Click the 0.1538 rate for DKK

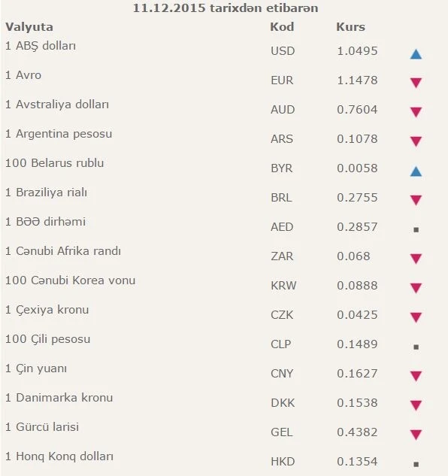click(357, 402)
